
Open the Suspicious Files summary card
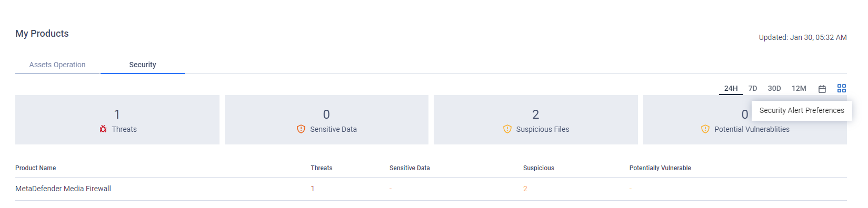[x=536, y=120]
